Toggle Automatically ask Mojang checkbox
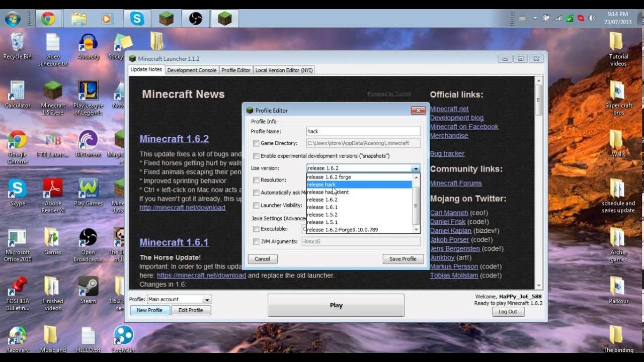Image resolution: width=644 pixels, height=362 pixels. pos(256,193)
